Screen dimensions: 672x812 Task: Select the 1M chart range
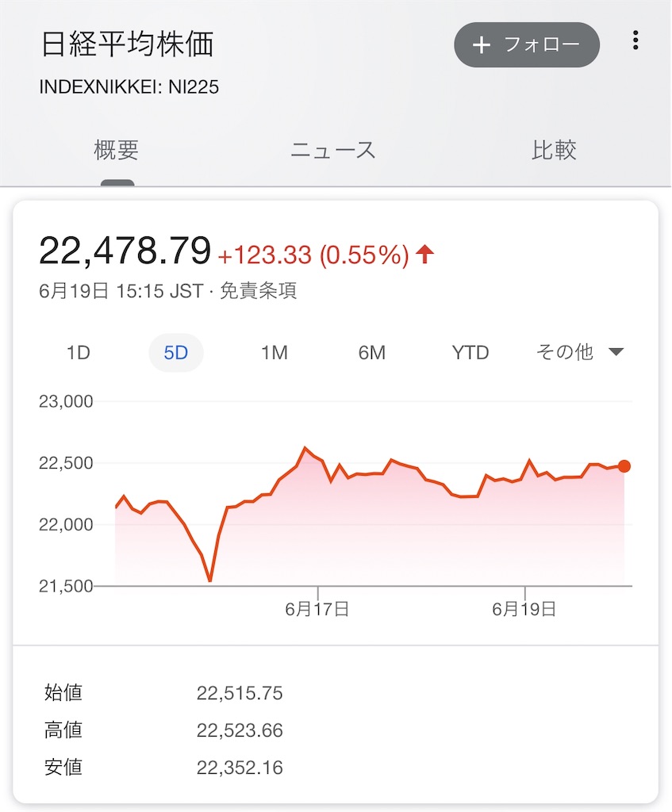click(x=274, y=353)
